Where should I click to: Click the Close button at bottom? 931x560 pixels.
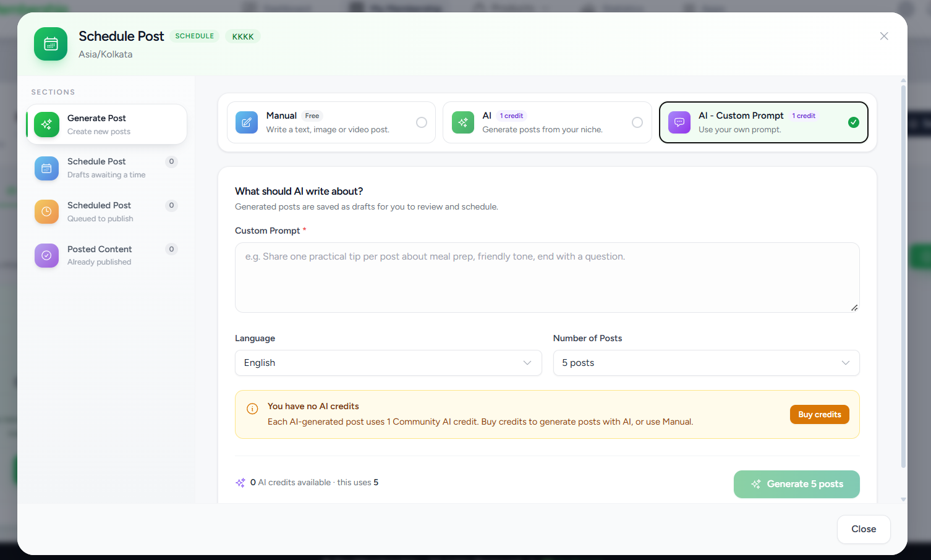pos(864,529)
